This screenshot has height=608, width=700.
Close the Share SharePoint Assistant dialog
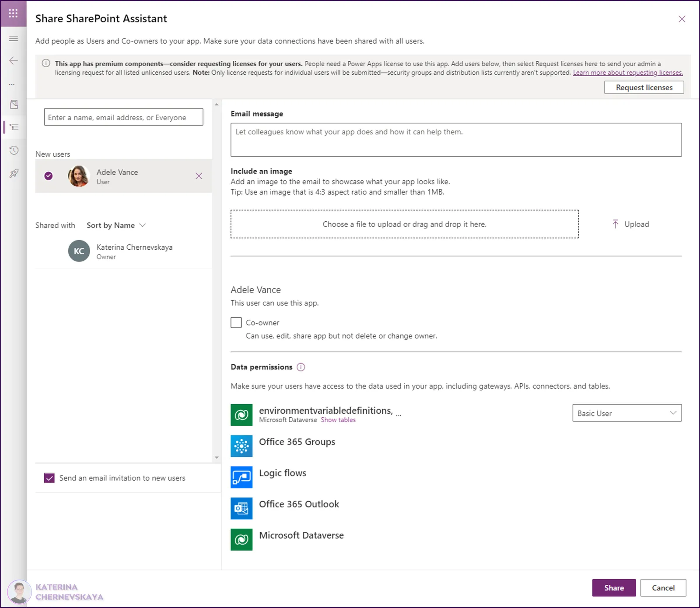(x=682, y=19)
